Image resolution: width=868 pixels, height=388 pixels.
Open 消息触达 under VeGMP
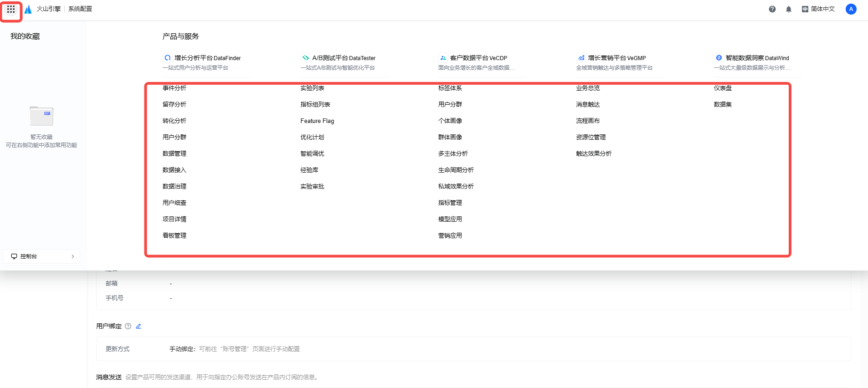[588, 104]
